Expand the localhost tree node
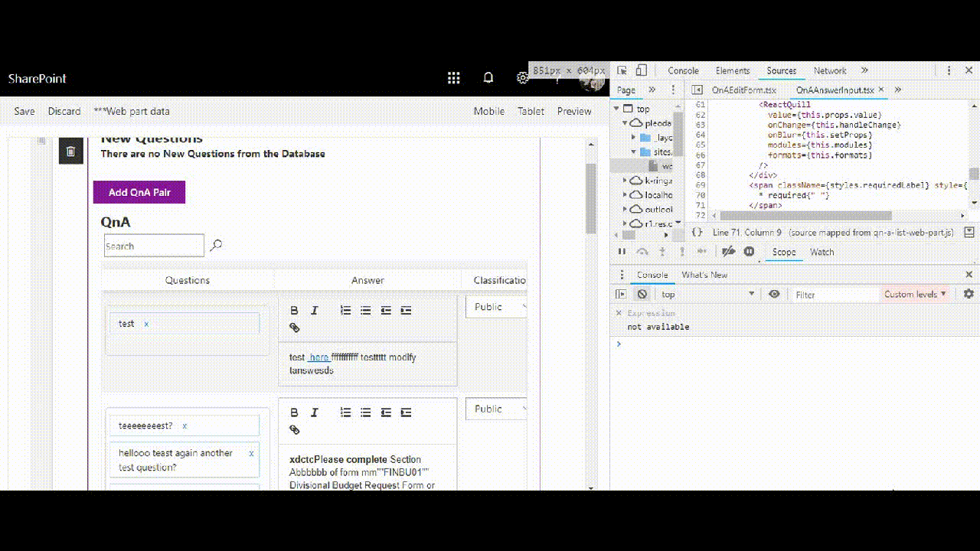The height and width of the screenshot is (551, 980). click(x=625, y=194)
